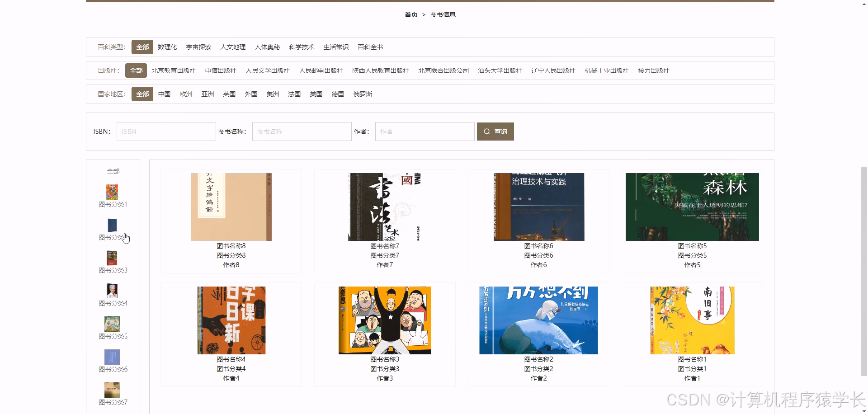Select the 图书分类4 category icon

(x=112, y=291)
